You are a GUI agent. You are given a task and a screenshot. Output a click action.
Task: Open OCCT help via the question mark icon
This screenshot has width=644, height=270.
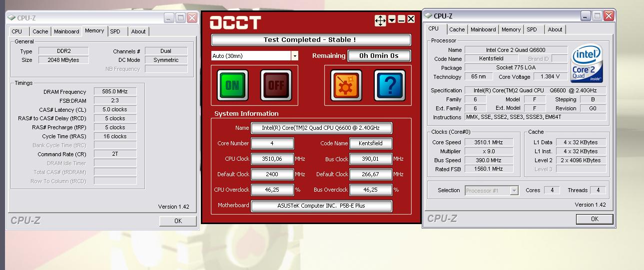point(390,85)
